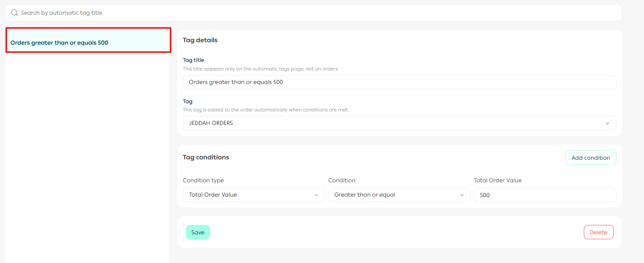The width and height of the screenshot is (644, 263).
Task: Click the tag title helper description text
Action: pyautogui.click(x=260, y=69)
